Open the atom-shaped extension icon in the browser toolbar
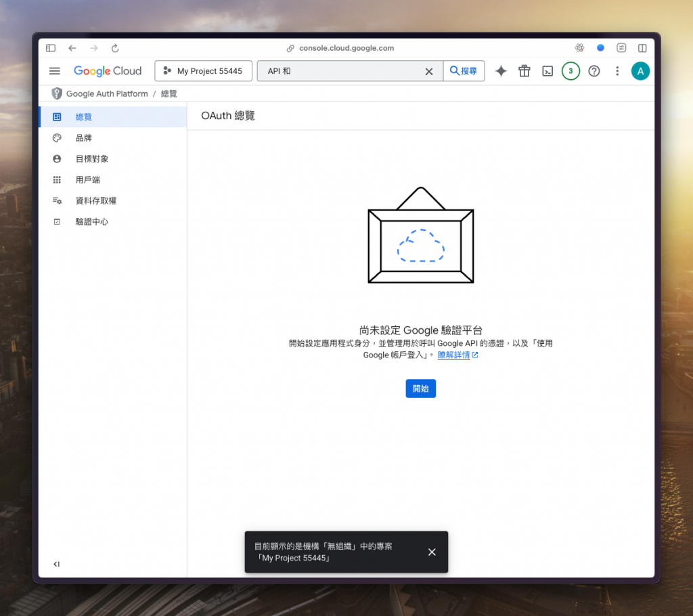 click(579, 48)
